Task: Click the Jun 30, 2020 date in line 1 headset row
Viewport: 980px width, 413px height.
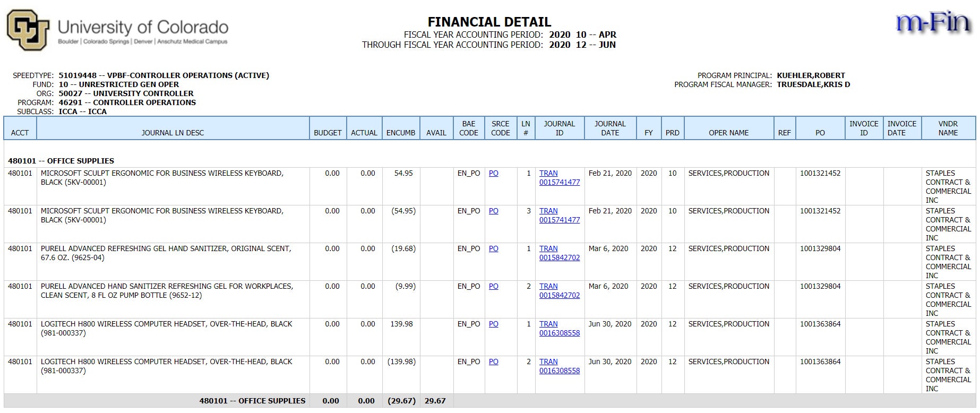Action: [610, 324]
